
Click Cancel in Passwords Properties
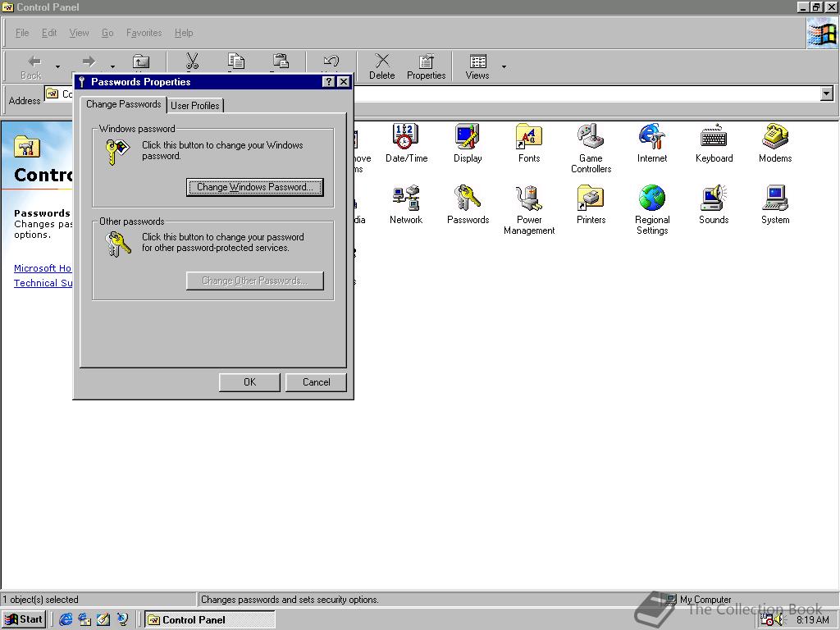tap(316, 382)
